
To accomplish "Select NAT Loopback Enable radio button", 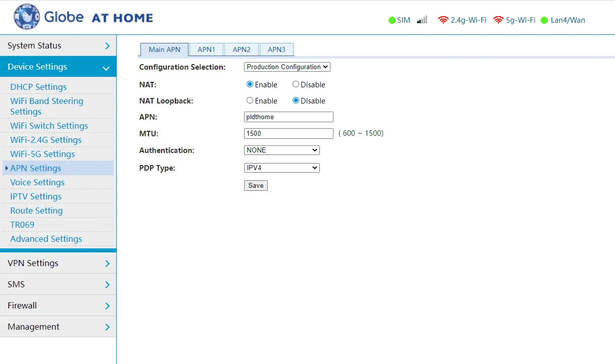I will pyautogui.click(x=250, y=100).
